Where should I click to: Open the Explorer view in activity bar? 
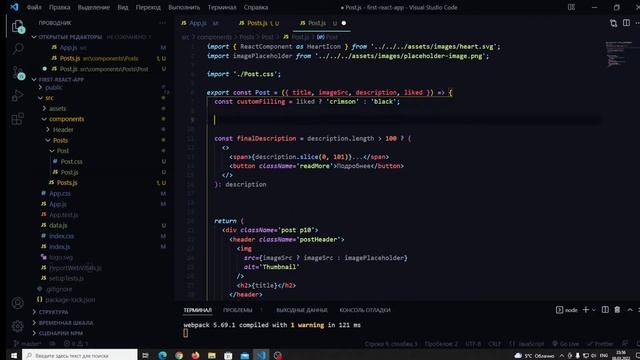[17, 27]
